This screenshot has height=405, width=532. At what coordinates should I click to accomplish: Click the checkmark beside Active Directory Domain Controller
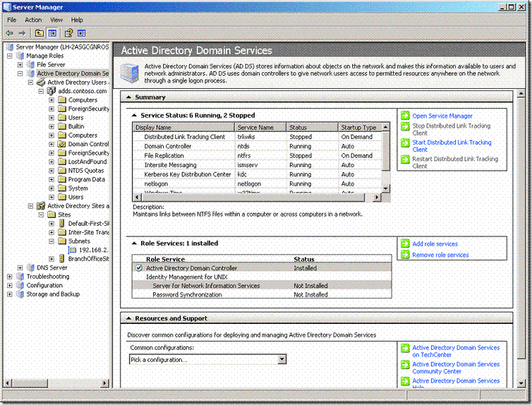pos(139,267)
